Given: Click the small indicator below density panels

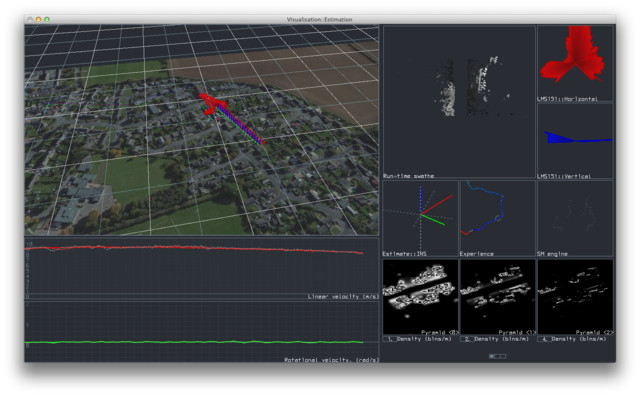Looking at the screenshot, I should [x=497, y=355].
